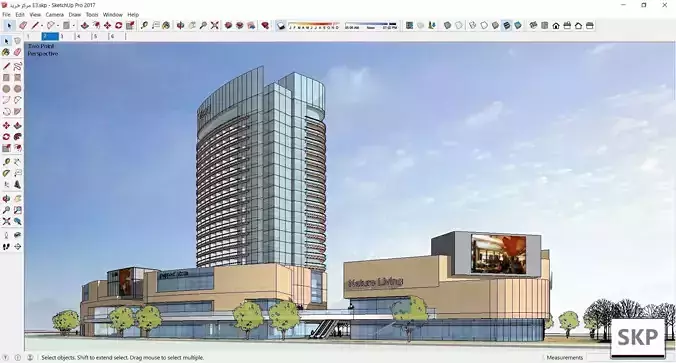Select the 3D Text tool
This screenshot has height=363, width=676.
[x=17, y=185]
